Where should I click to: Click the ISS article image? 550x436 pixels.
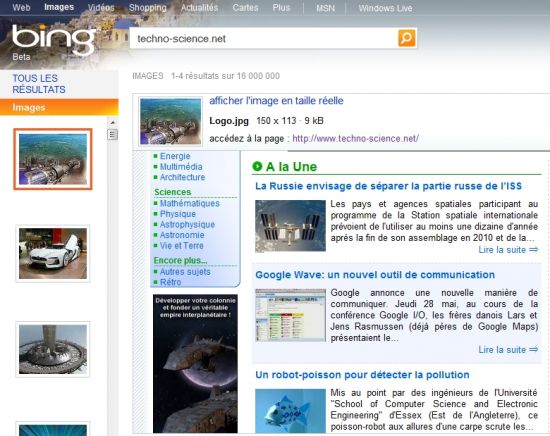(x=290, y=226)
